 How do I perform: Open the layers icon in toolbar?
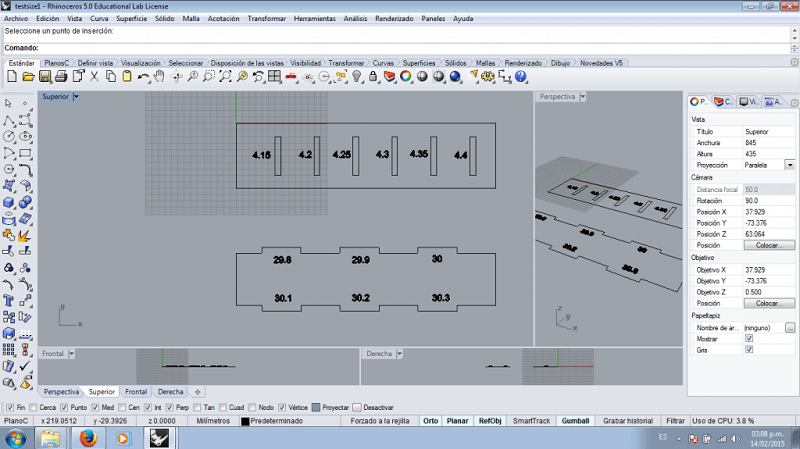389,77
